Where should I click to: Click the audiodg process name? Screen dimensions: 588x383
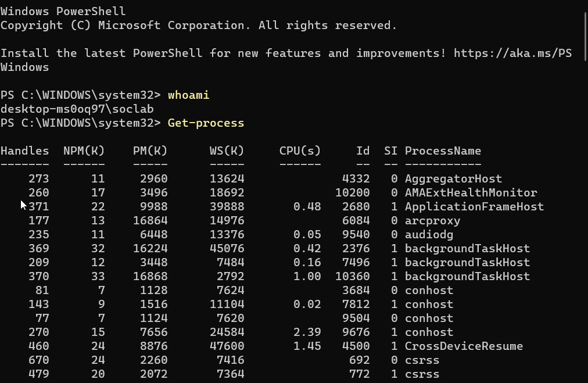click(429, 234)
